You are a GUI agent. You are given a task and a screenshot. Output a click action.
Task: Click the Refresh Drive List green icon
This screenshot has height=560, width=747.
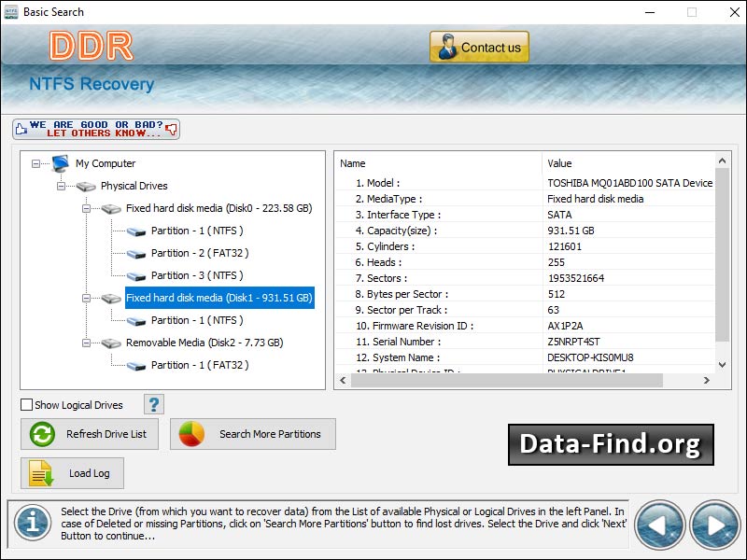click(x=39, y=434)
